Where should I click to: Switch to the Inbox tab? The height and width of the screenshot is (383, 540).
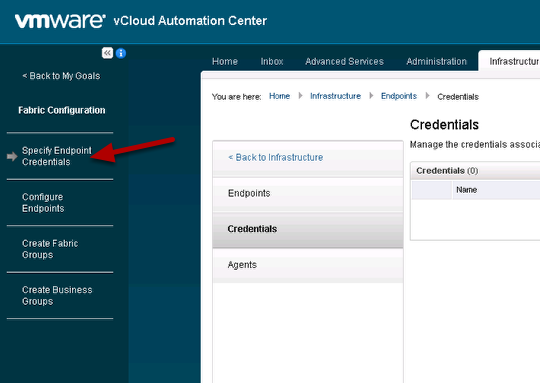click(x=272, y=61)
